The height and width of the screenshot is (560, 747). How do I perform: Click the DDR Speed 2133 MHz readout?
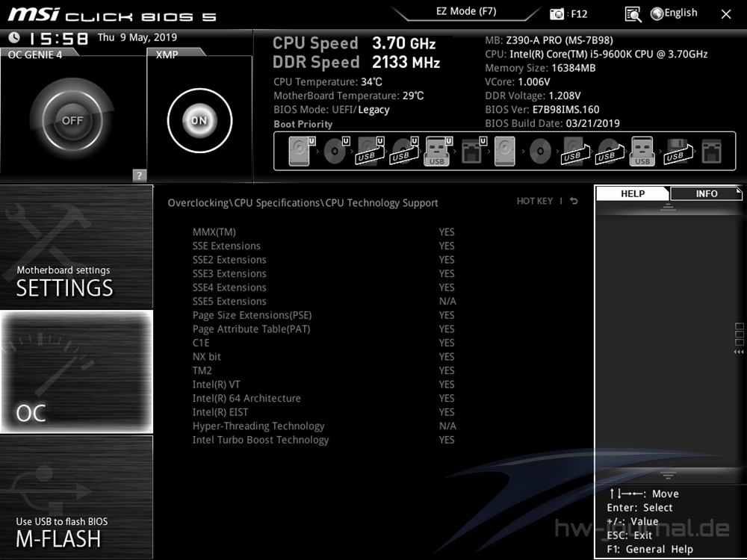click(x=356, y=62)
